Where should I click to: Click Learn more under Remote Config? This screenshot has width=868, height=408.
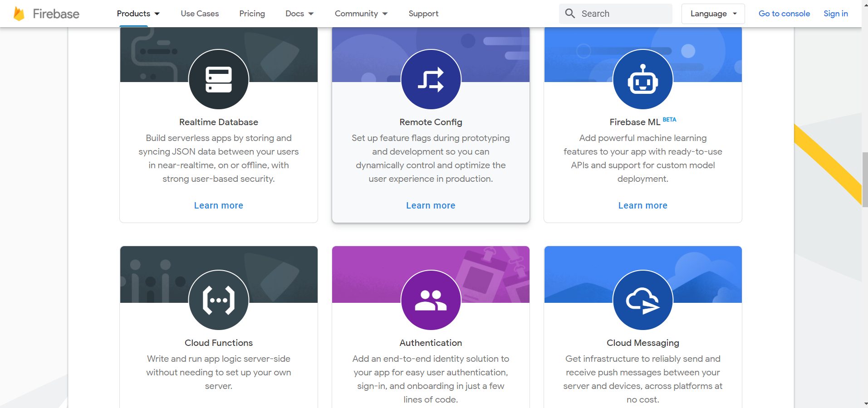[431, 205]
